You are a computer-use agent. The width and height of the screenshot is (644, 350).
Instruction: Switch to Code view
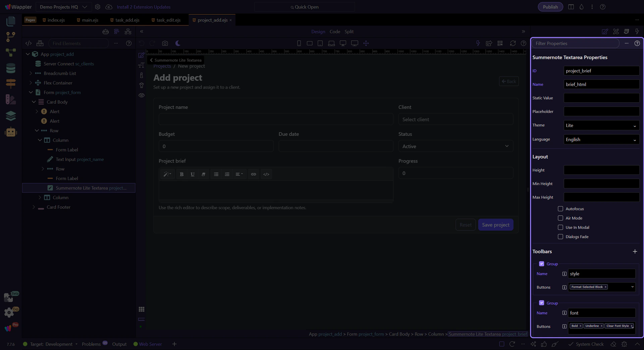point(334,32)
